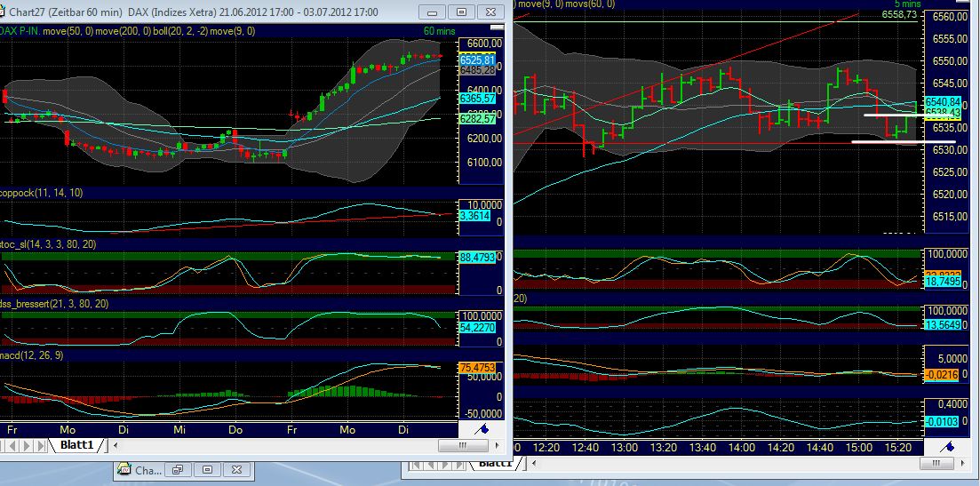
Task: Click the 88,4793 stochastic value
Action: [x=477, y=257]
